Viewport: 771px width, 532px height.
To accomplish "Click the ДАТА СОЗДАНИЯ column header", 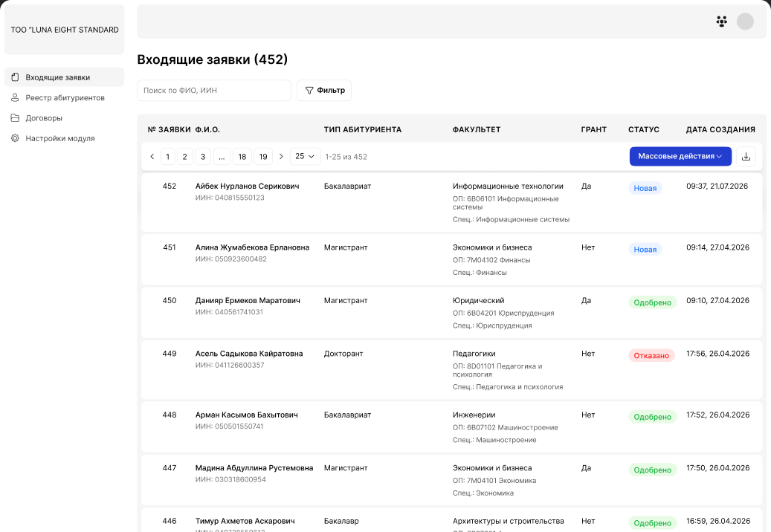I will click(x=720, y=130).
